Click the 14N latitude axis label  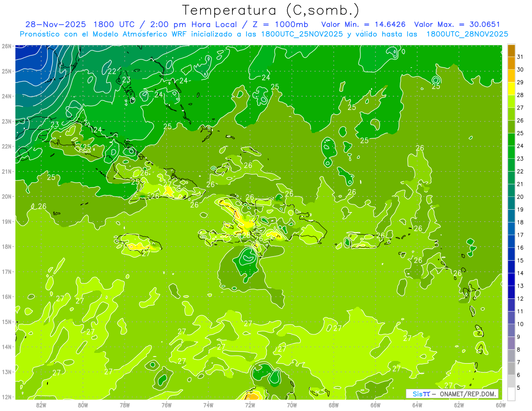tap(7, 346)
